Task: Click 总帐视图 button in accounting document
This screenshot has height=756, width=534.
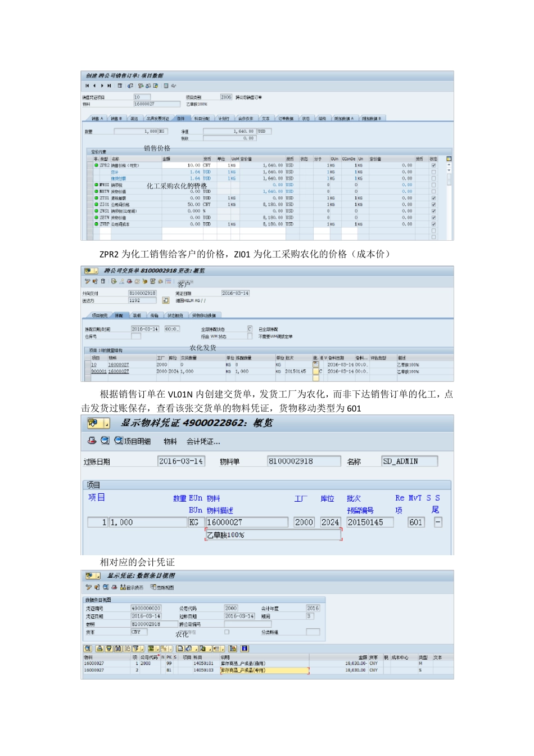Action: (x=162, y=587)
